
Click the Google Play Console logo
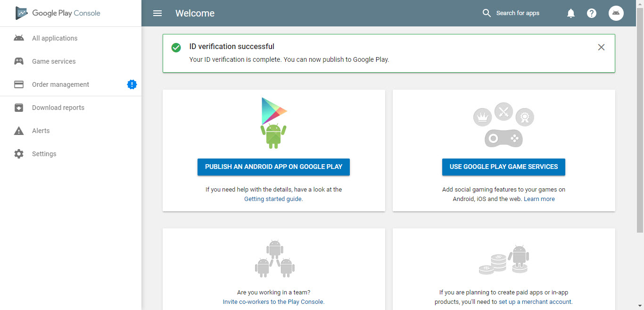tap(58, 13)
